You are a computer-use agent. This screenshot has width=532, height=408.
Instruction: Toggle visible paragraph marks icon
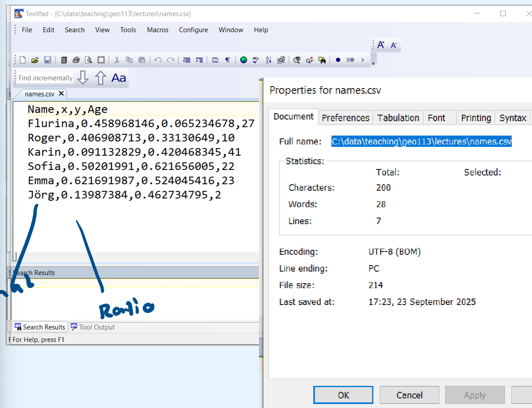(x=228, y=60)
